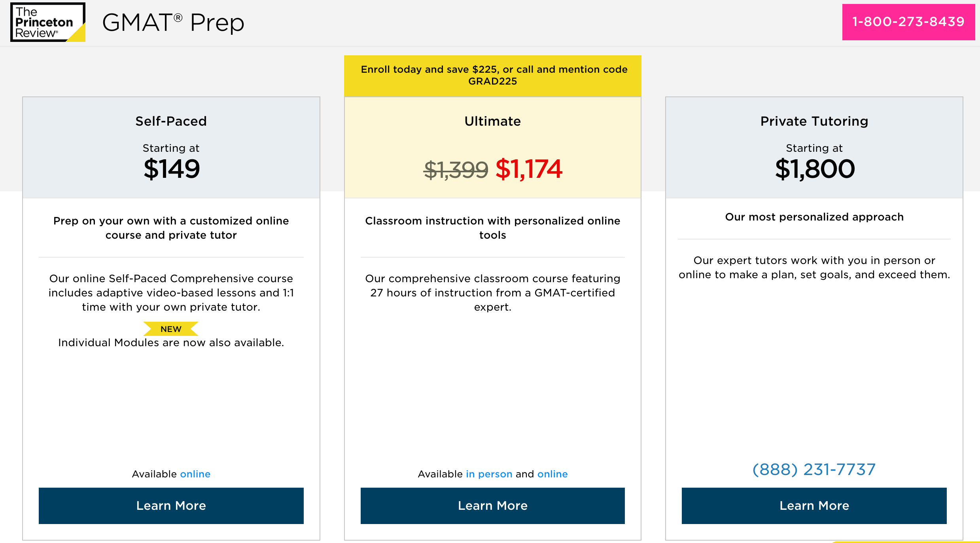This screenshot has height=543, width=980.
Task: Open the in person link under Ultimate
Action: pyautogui.click(x=489, y=474)
